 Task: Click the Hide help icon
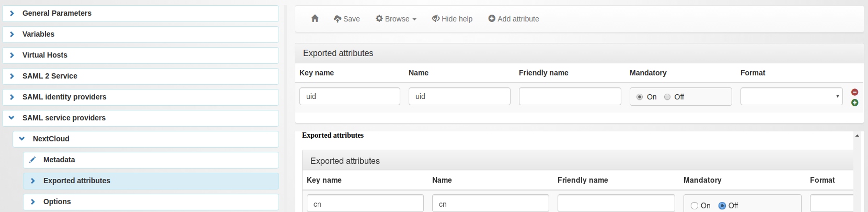436,19
